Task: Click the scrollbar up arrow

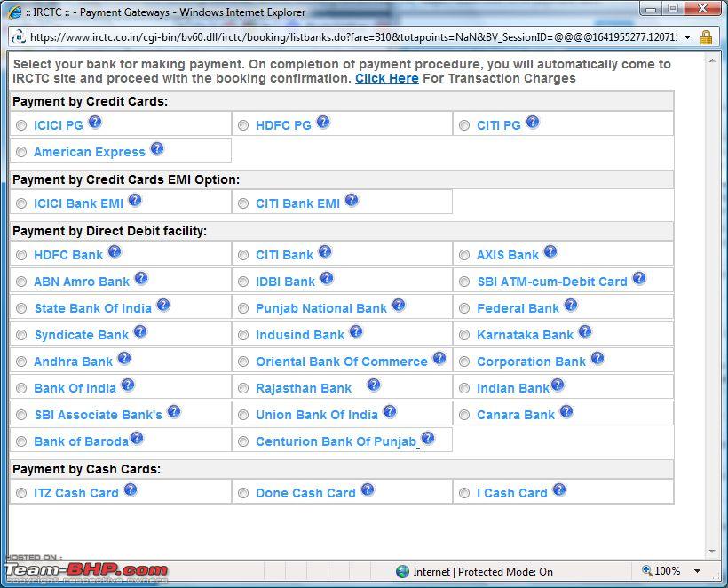Action: point(712,61)
